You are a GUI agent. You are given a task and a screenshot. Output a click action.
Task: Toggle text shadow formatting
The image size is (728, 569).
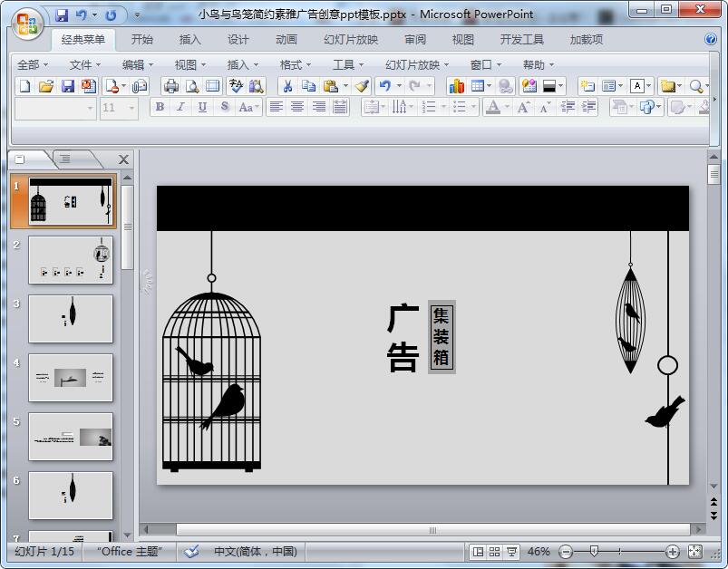(x=225, y=107)
